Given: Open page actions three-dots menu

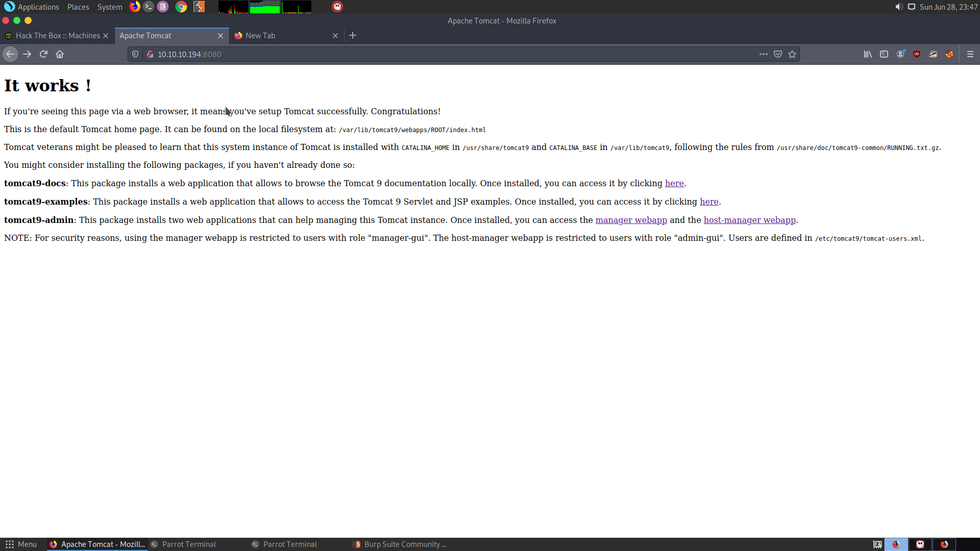Looking at the screenshot, I should tap(763, 54).
